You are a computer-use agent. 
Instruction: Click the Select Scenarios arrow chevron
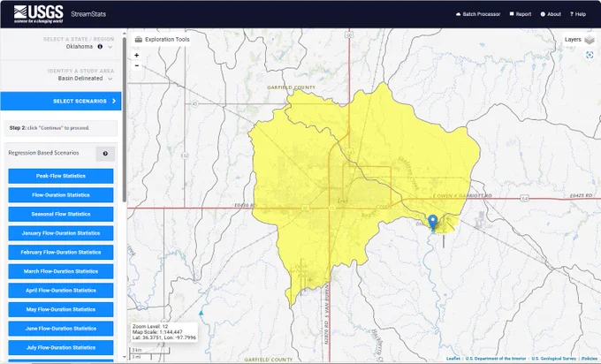tap(114, 101)
